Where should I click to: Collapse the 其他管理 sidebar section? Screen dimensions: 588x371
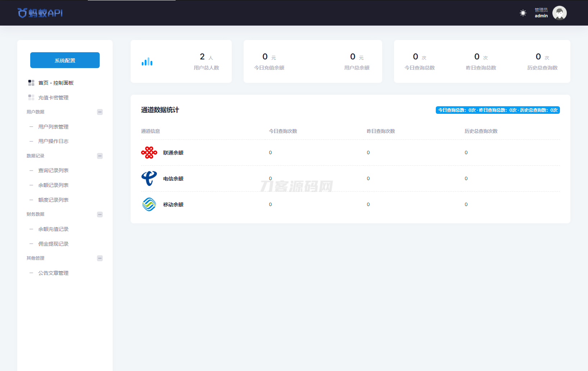point(100,258)
